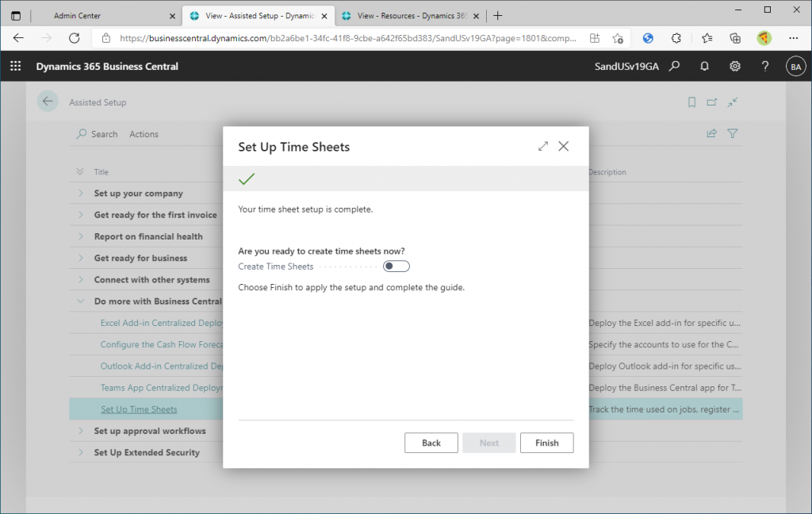Go Back in the time sheet wizard
Image resolution: width=812 pixels, height=514 pixels.
point(431,443)
